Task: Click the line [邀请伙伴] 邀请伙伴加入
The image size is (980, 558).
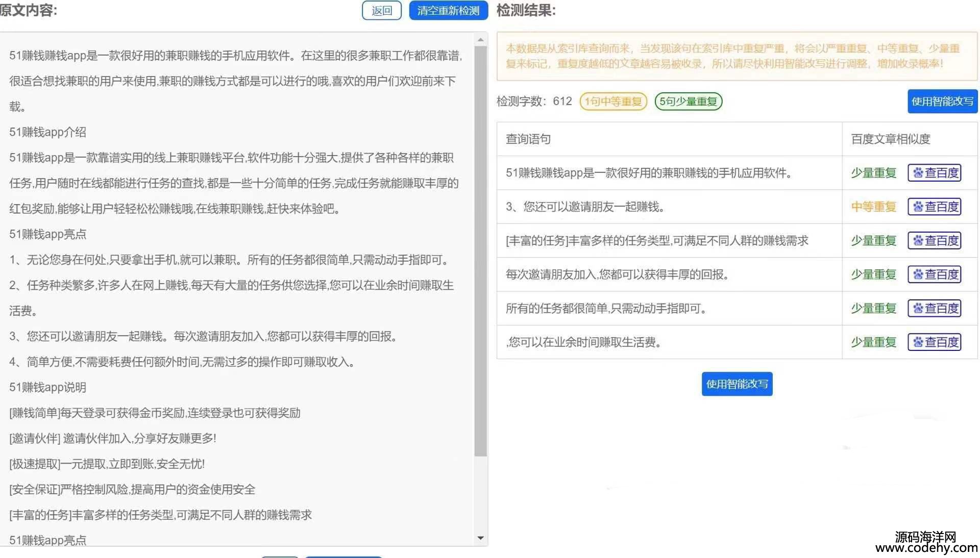Action: pos(113,438)
